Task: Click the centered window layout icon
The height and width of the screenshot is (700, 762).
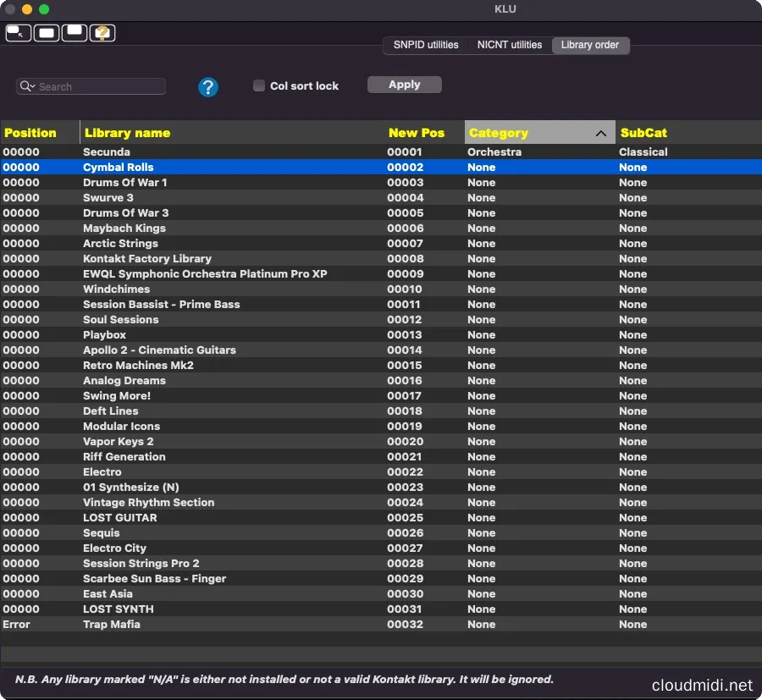Action: pyautogui.click(x=47, y=33)
